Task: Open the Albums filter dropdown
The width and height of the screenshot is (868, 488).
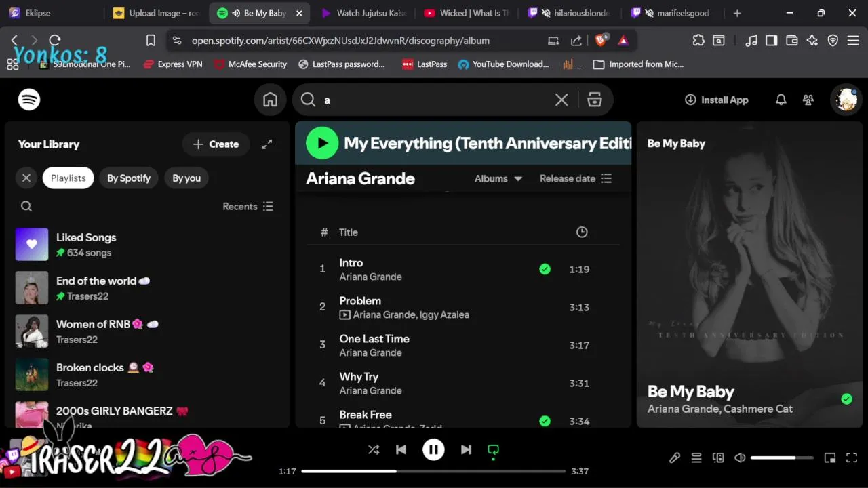Action: [498, 178]
